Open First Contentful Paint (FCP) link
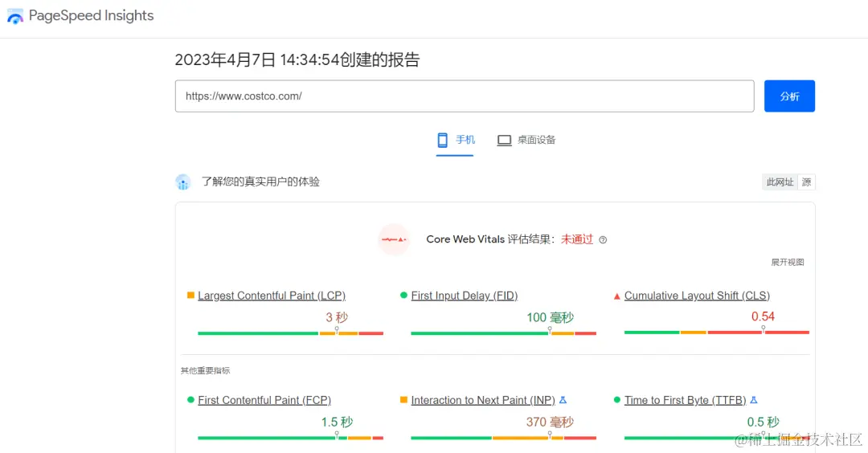 264,400
